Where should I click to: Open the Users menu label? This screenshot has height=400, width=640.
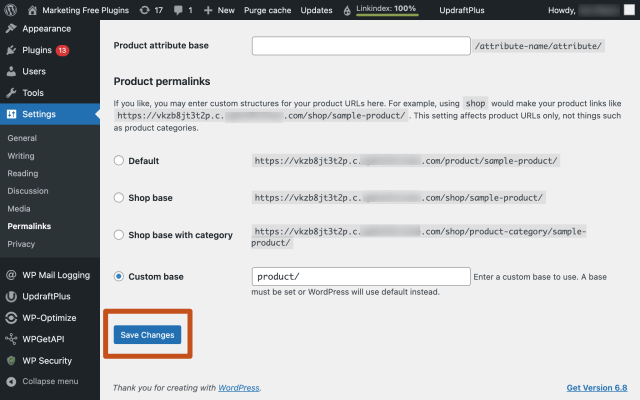click(x=34, y=71)
